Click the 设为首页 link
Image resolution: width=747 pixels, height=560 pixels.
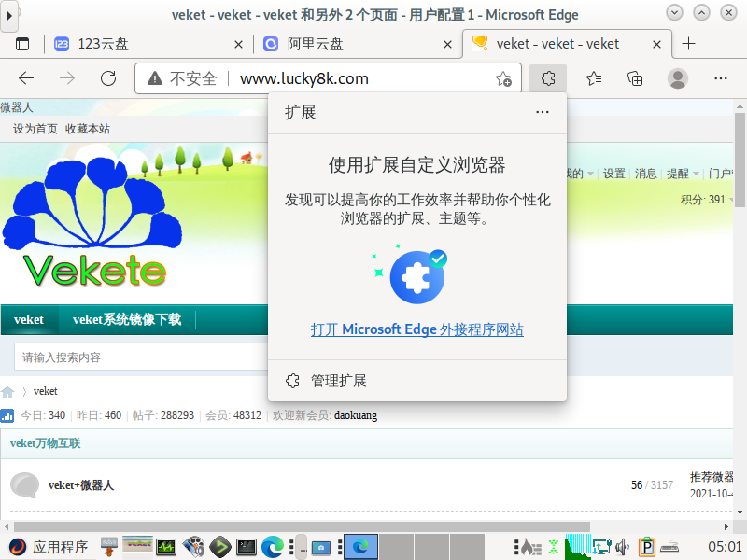click(x=35, y=129)
